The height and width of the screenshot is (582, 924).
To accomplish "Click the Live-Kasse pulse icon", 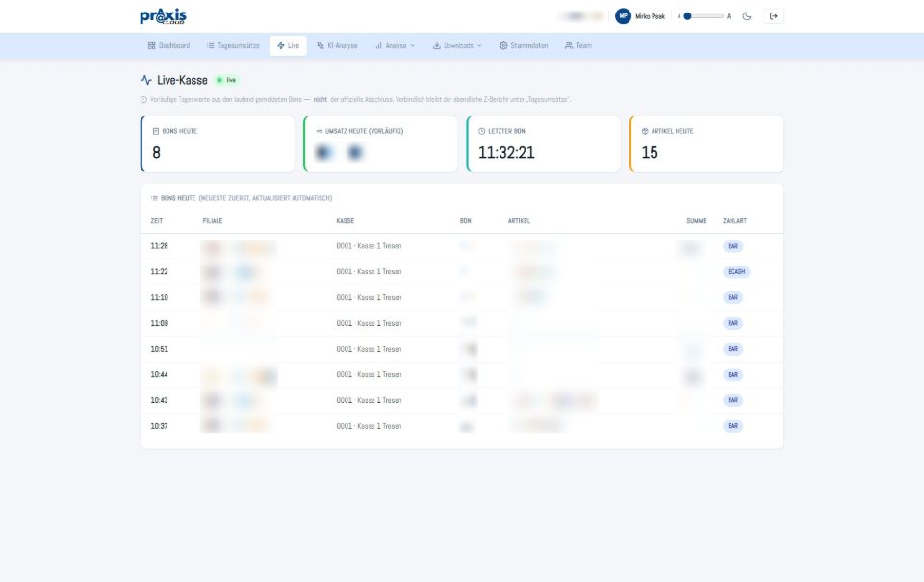I will [146, 80].
